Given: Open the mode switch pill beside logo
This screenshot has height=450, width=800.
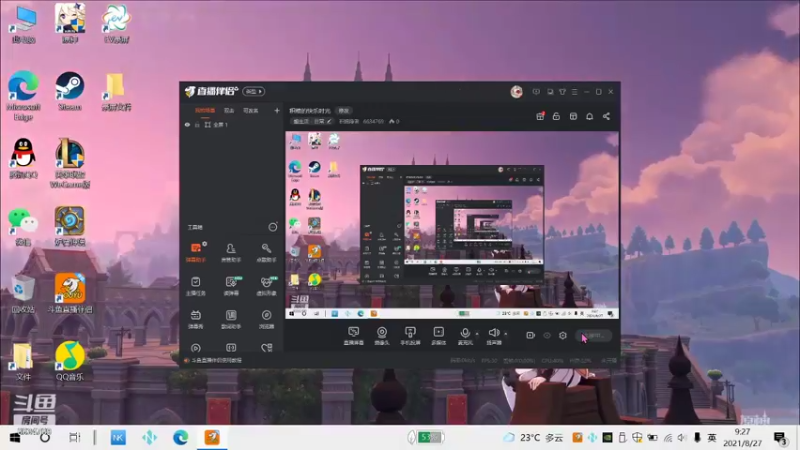Looking at the screenshot, I should coord(254,91).
